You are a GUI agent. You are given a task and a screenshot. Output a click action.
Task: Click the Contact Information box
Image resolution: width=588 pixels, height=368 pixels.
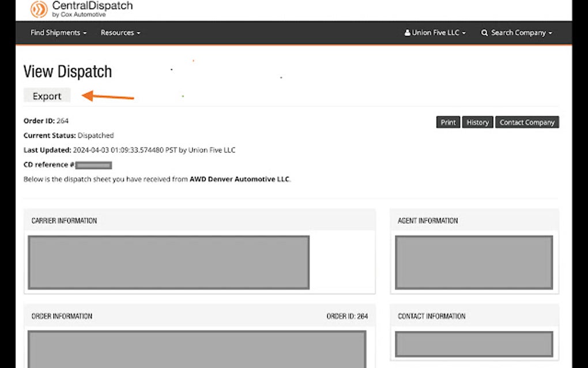474,343
